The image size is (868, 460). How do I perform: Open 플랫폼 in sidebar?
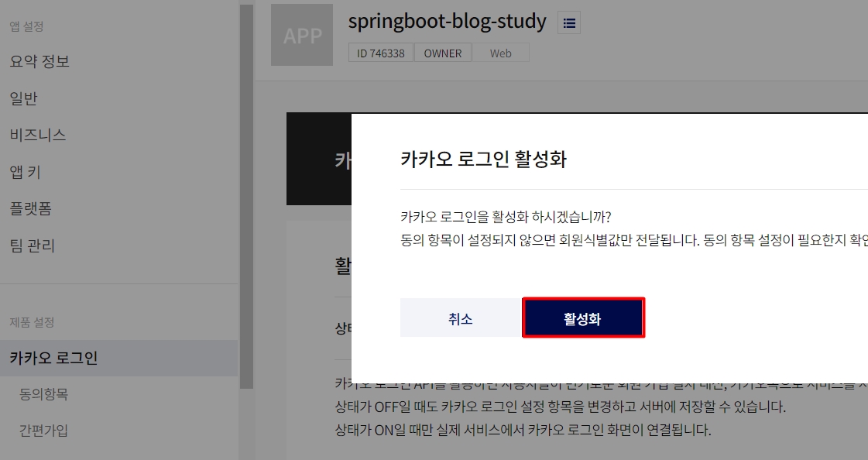click(30, 208)
